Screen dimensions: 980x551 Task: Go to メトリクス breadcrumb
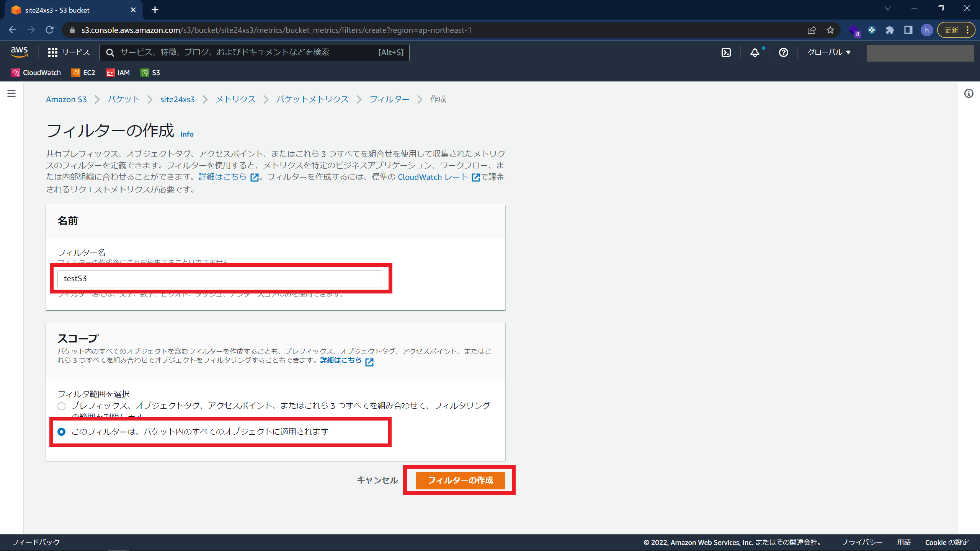[235, 99]
